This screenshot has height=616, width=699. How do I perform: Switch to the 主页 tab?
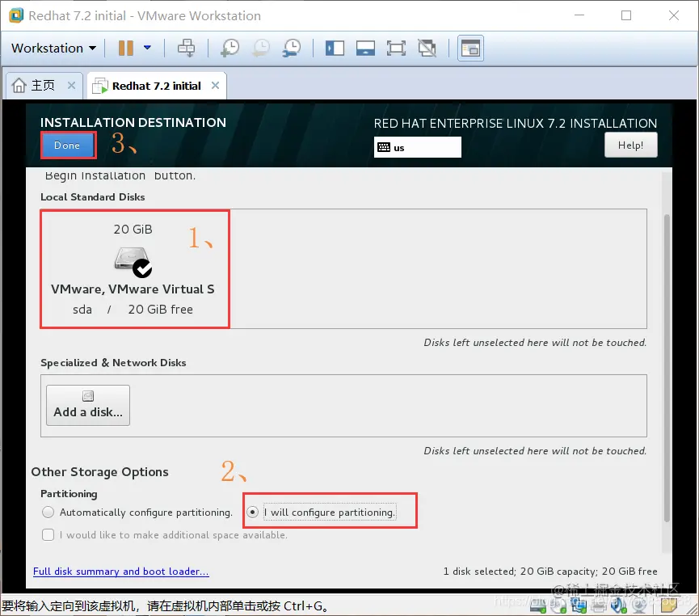click(44, 85)
